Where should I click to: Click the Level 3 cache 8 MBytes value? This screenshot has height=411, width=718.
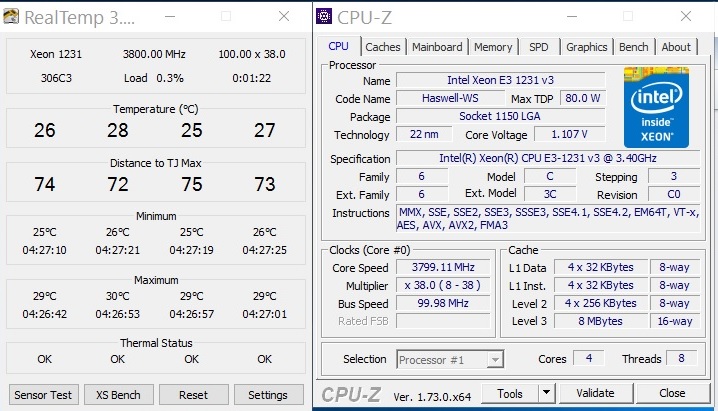pos(600,321)
